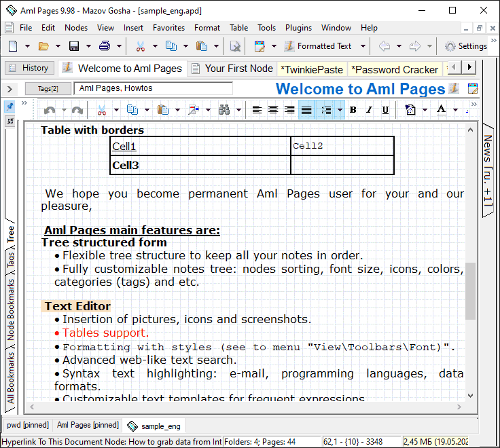Open Settings with the gear button
Image resolution: width=500 pixels, height=448 pixels.
click(466, 46)
